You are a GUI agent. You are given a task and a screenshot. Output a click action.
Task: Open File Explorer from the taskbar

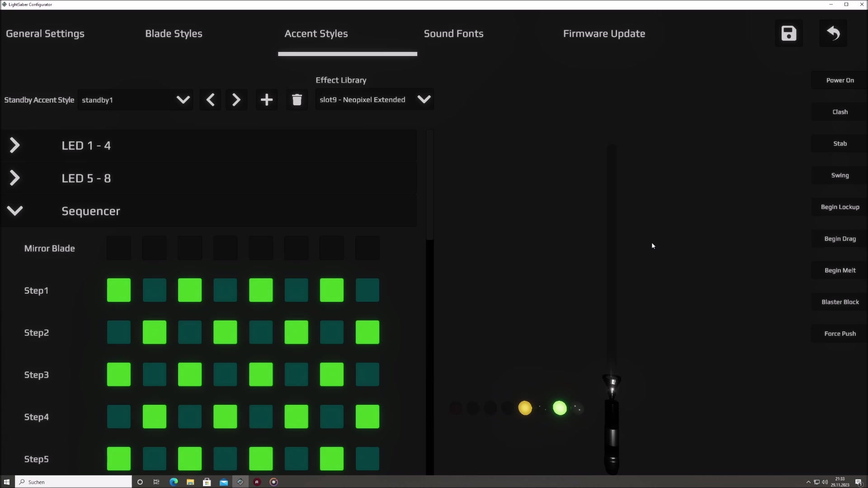click(x=190, y=482)
